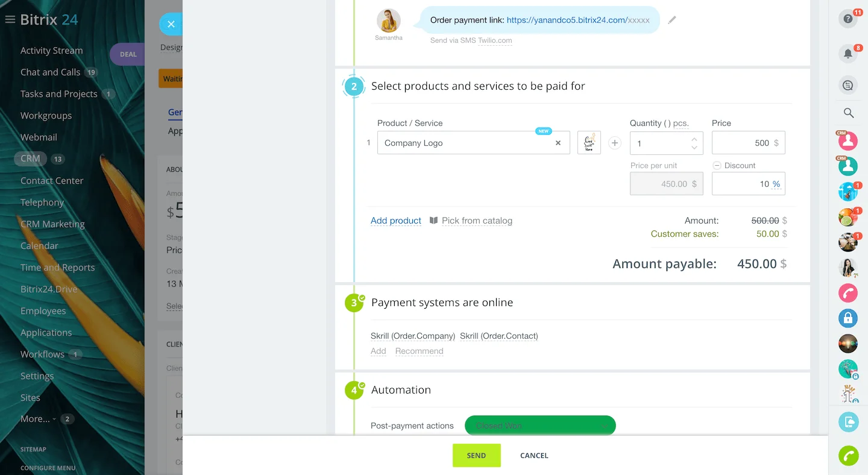Screen dimensions: 868x475
Task: Click the blue lock icon in sidebar
Action: [x=848, y=318]
